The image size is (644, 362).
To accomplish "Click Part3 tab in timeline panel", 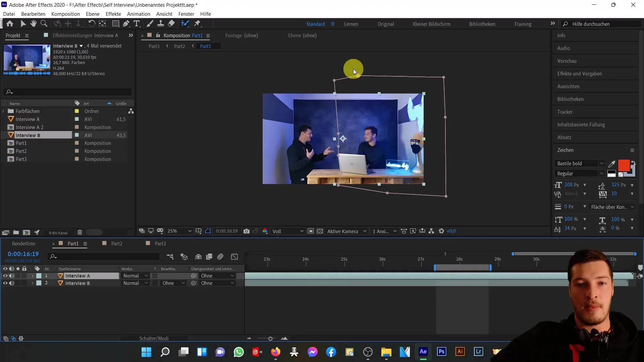I will point(161,244).
